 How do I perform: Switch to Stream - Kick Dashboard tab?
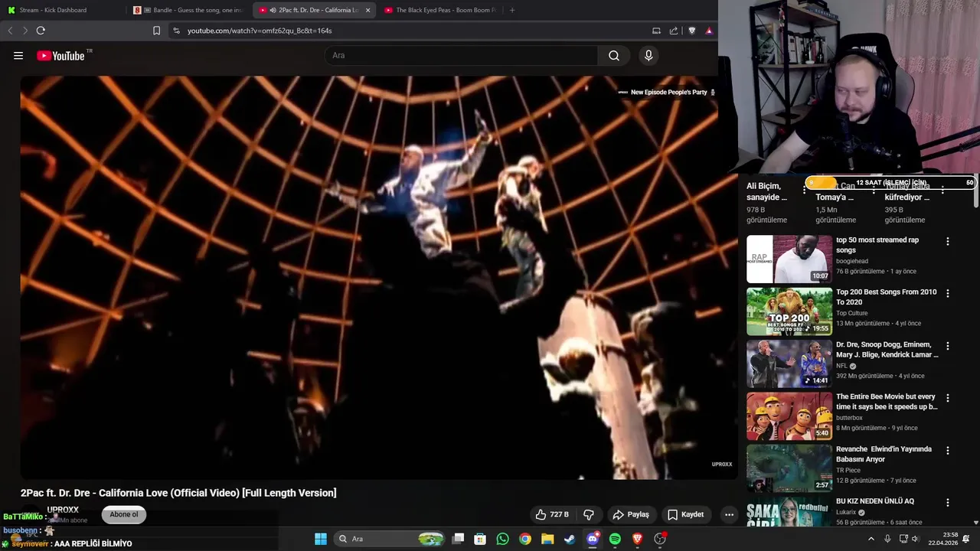click(x=63, y=10)
